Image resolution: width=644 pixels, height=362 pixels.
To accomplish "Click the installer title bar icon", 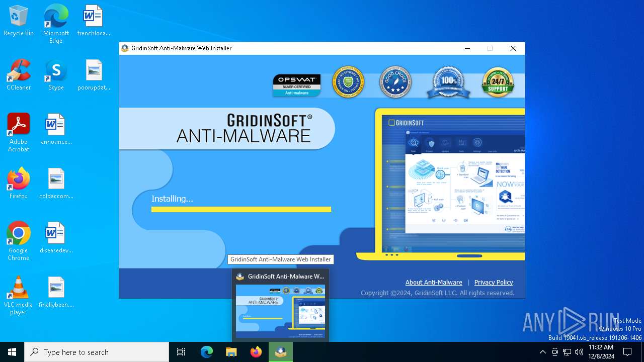I will pyautogui.click(x=125, y=48).
